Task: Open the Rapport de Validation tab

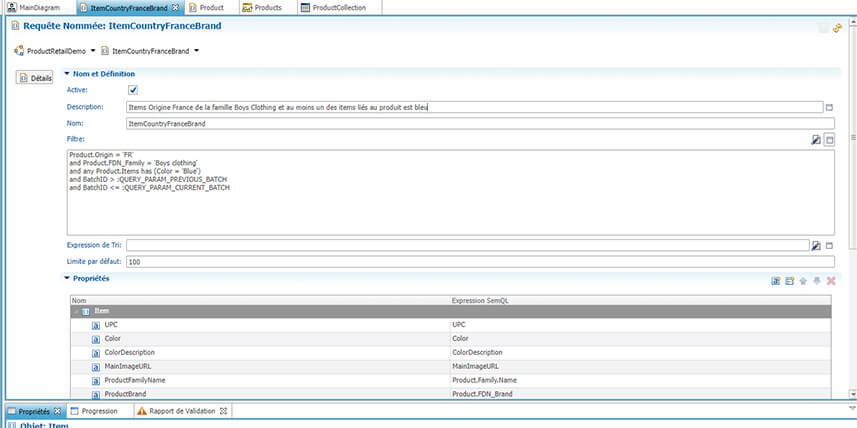Action: [x=181, y=411]
